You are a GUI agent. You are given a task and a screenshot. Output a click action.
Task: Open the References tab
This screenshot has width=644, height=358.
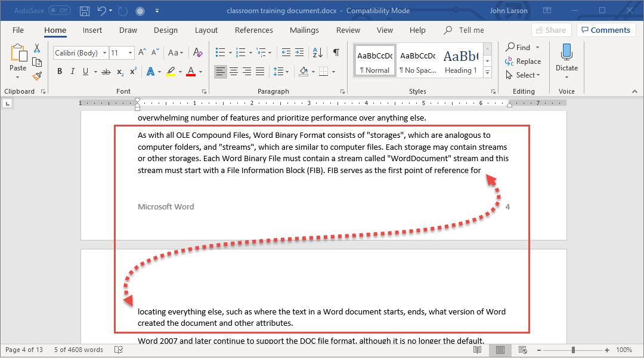coord(253,30)
